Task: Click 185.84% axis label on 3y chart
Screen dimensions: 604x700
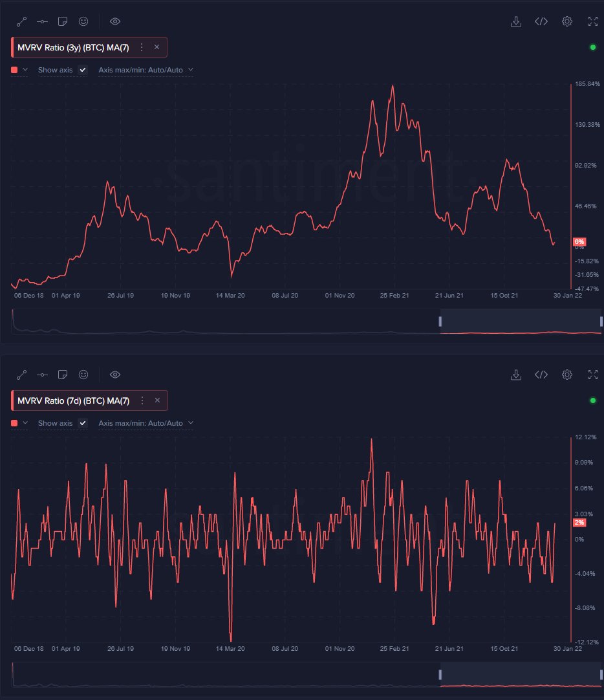Action: (x=587, y=84)
